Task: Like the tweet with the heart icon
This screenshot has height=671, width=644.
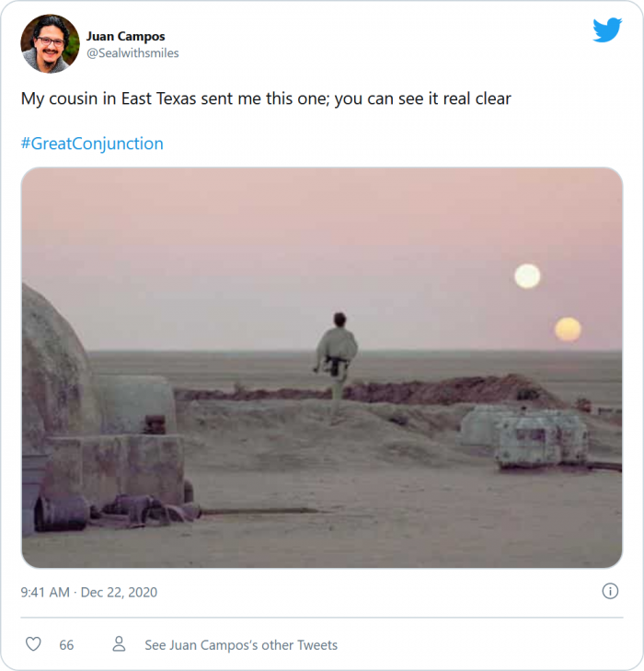Action: (33, 644)
